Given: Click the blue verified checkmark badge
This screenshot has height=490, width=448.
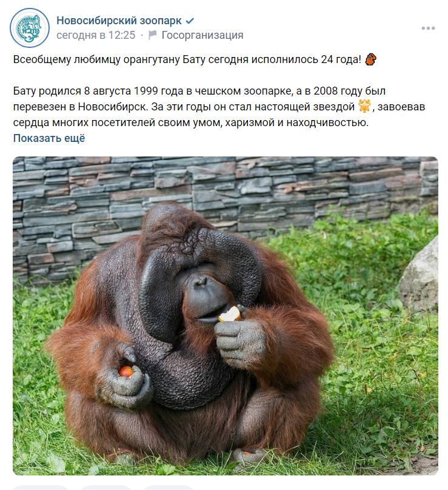Looking at the screenshot, I should coord(190,21).
